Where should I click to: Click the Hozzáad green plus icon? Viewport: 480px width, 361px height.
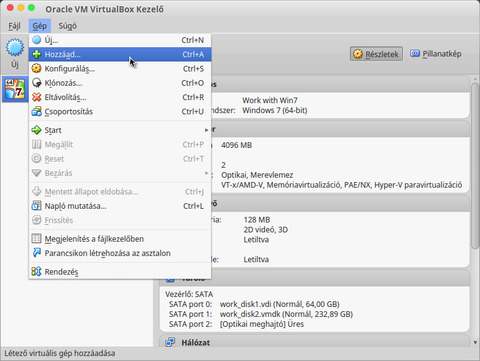coord(36,54)
